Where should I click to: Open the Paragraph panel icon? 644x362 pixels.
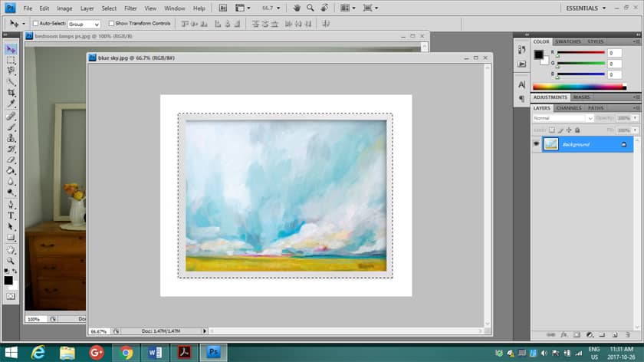[521, 99]
